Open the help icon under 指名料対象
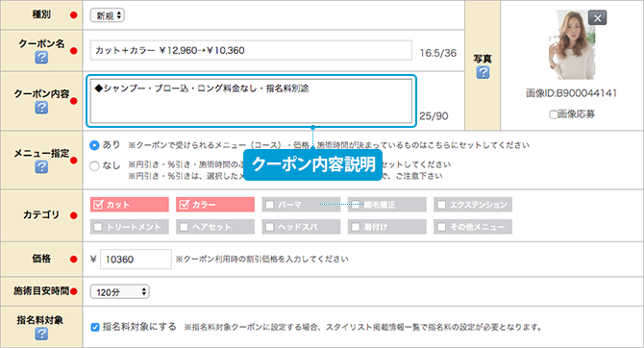The image size is (644, 348). point(41,334)
